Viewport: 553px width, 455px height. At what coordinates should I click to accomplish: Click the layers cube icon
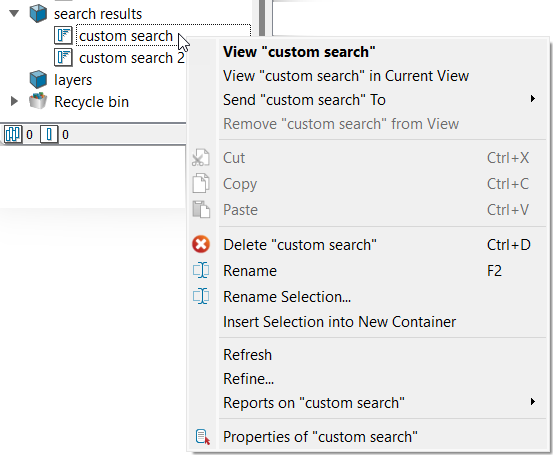[38, 79]
